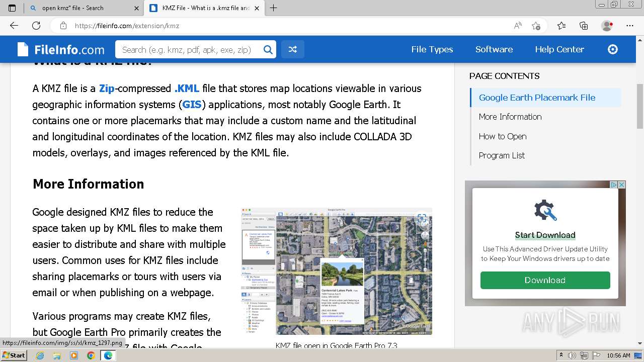Close the "open kmz file - Search" tab
Image resolution: width=644 pixels, height=362 pixels.
137,8
